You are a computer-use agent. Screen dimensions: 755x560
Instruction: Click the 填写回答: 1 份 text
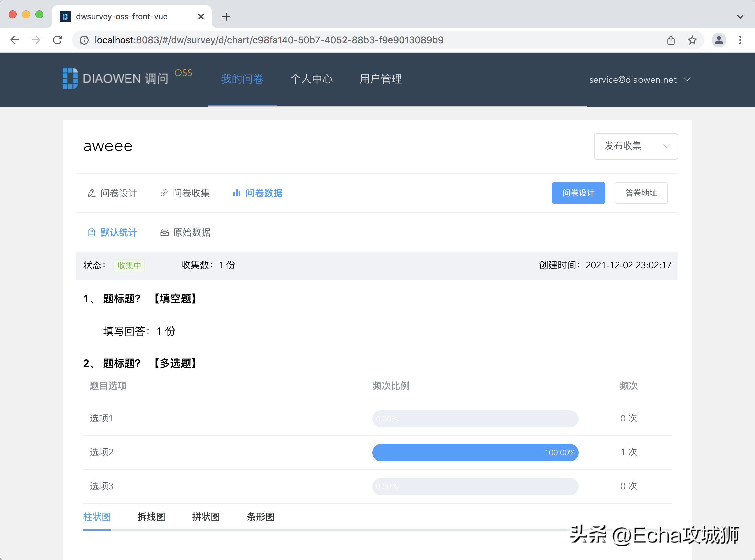[139, 331]
